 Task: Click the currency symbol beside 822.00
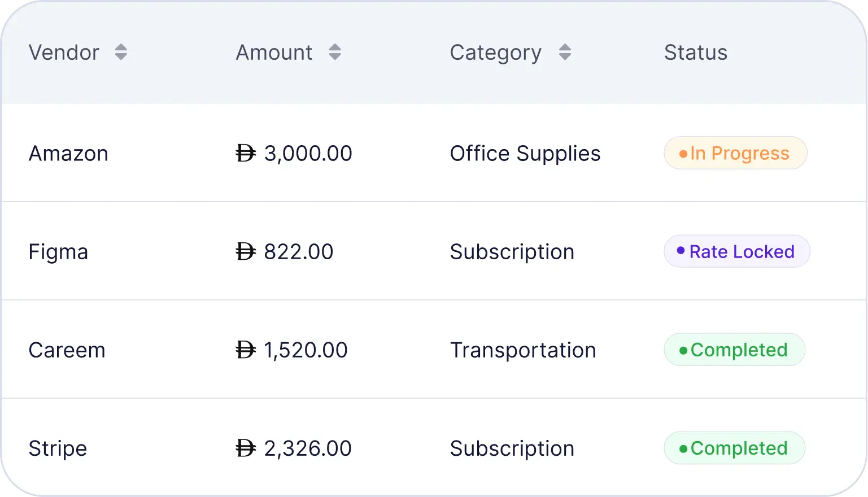[246, 252]
